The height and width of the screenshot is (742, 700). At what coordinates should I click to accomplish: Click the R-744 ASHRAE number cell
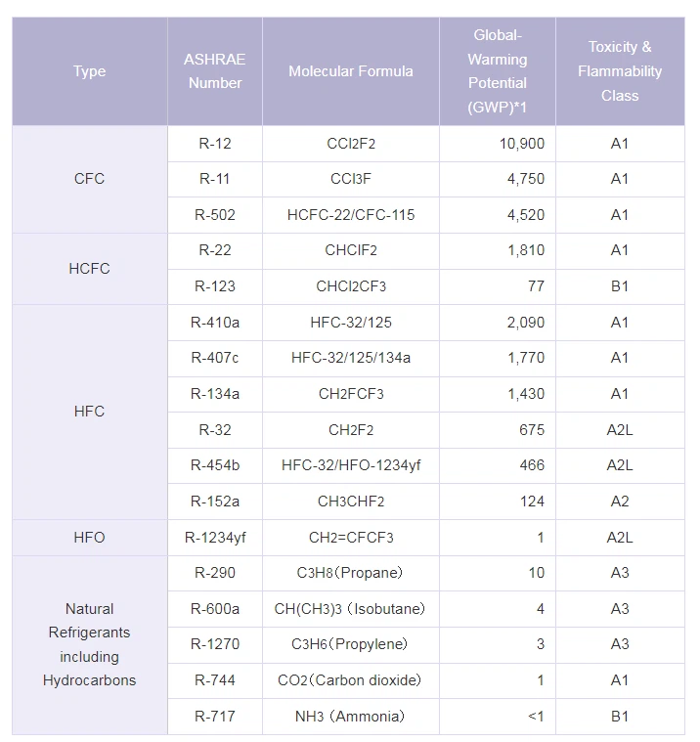pyautogui.click(x=214, y=680)
